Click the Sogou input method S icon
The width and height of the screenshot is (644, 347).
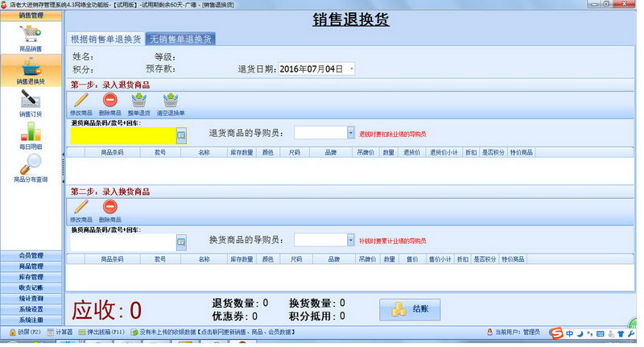pyautogui.click(x=556, y=333)
